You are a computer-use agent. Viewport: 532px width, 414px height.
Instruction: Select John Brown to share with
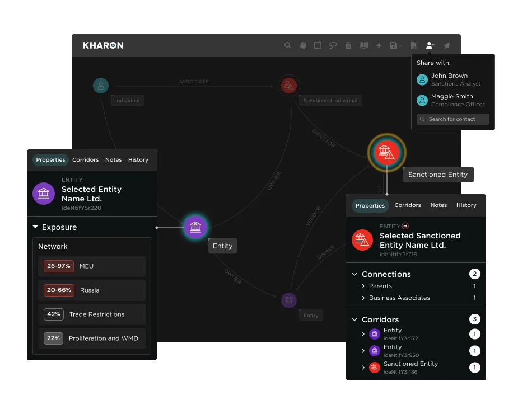point(452,79)
